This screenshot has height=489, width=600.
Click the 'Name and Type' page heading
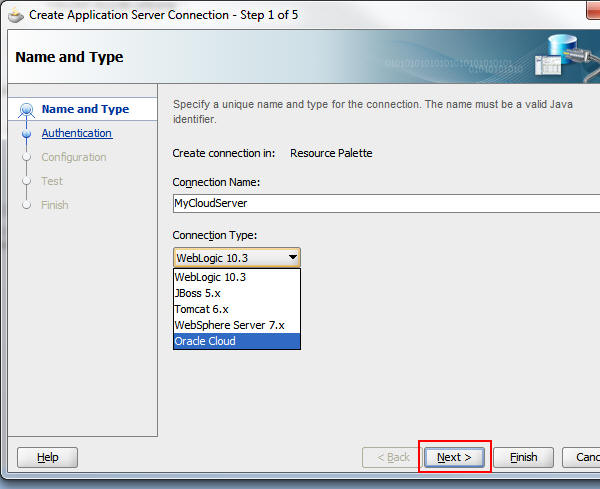pyautogui.click(x=69, y=57)
